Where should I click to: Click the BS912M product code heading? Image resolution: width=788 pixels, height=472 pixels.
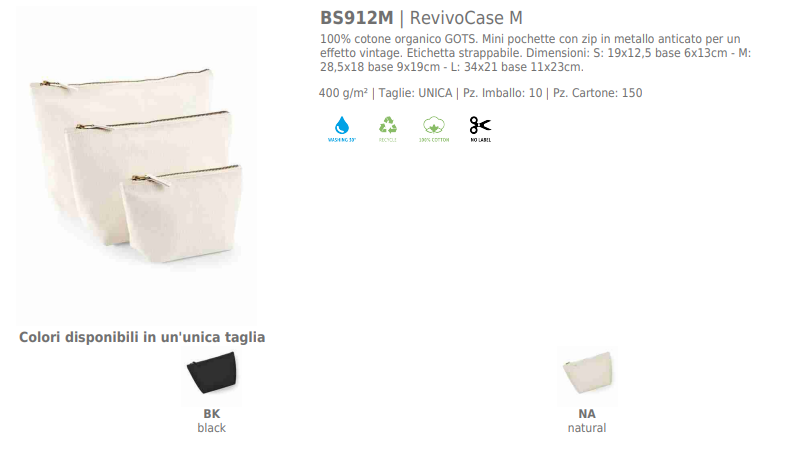[357, 18]
